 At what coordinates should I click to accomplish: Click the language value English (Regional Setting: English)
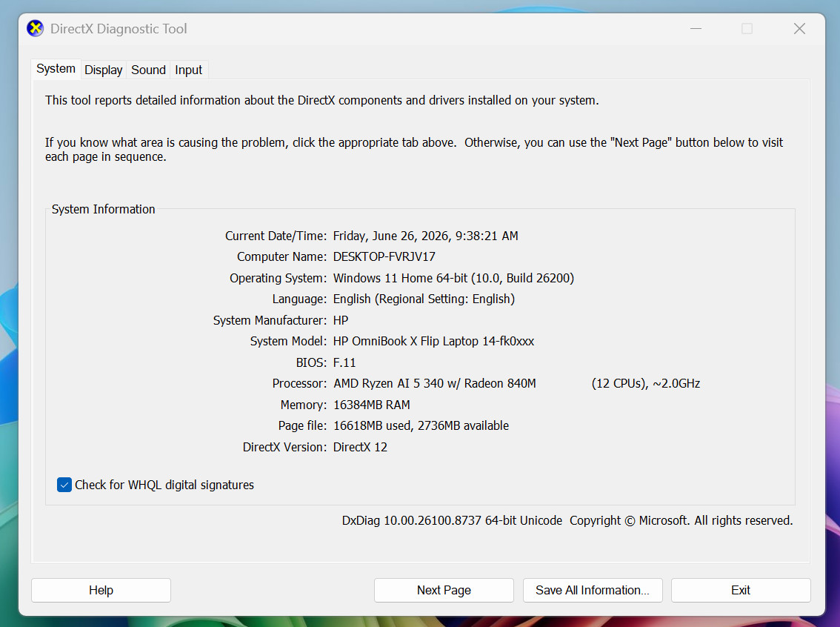tap(424, 299)
